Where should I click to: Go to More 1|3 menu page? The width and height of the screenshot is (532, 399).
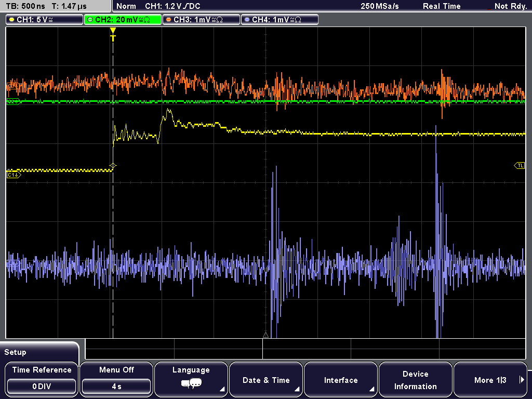click(490, 379)
